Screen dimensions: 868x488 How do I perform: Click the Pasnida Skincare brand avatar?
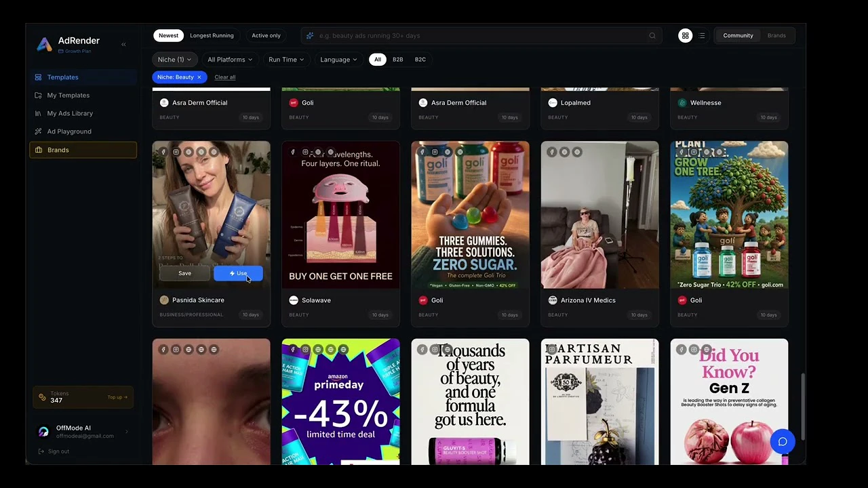[164, 300]
